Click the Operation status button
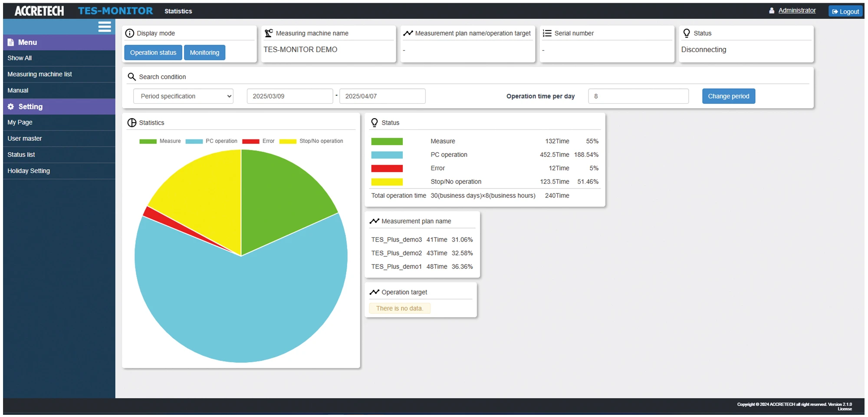Image resolution: width=868 pixels, height=417 pixels. [x=153, y=53]
